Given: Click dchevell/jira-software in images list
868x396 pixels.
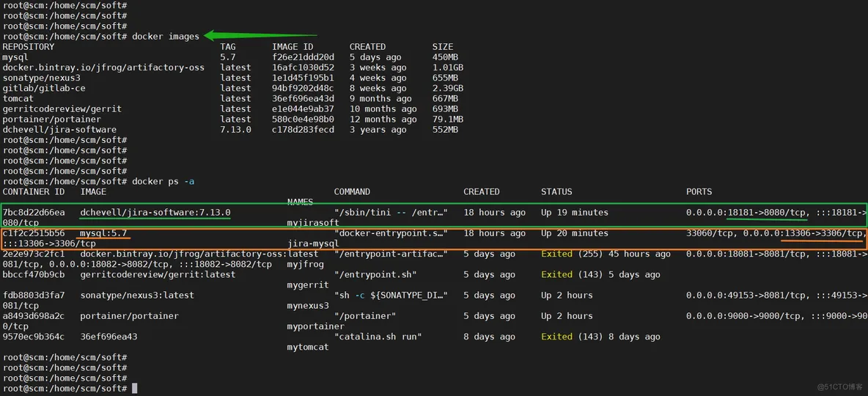Looking at the screenshot, I should 59,130.
